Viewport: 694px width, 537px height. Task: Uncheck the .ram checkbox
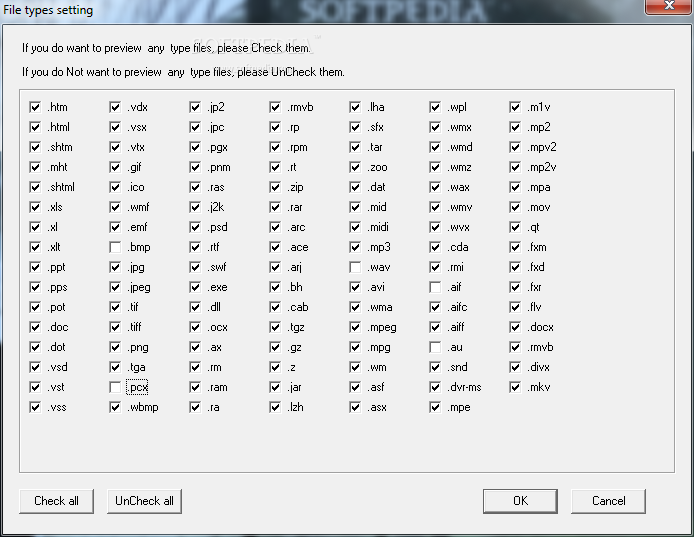(195, 387)
